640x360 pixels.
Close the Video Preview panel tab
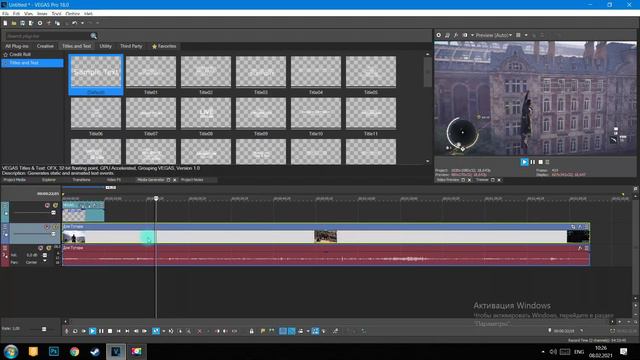pos(469,180)
